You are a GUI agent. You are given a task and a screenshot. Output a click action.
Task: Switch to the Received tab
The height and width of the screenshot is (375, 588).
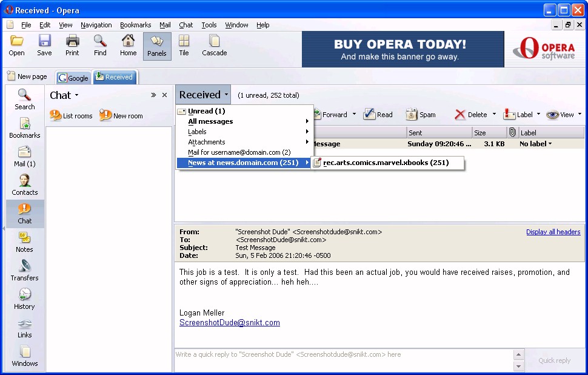pos(115,77)
